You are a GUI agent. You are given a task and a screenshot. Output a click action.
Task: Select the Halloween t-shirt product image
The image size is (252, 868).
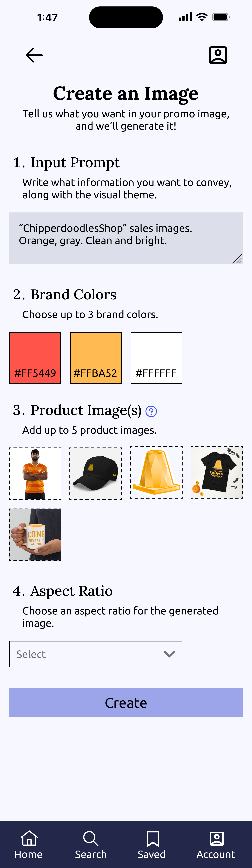click(x=217, y=472)
